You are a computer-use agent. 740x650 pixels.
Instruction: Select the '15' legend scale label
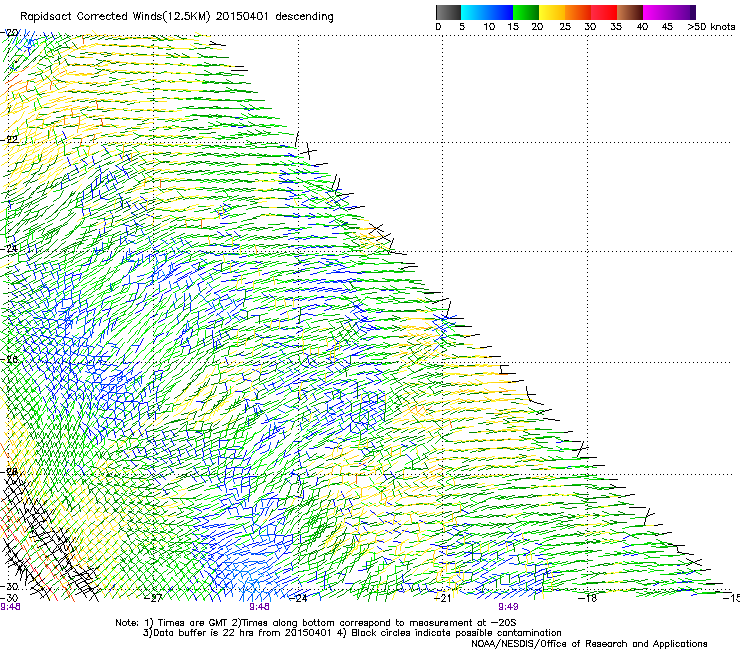(x=513, y=27)
